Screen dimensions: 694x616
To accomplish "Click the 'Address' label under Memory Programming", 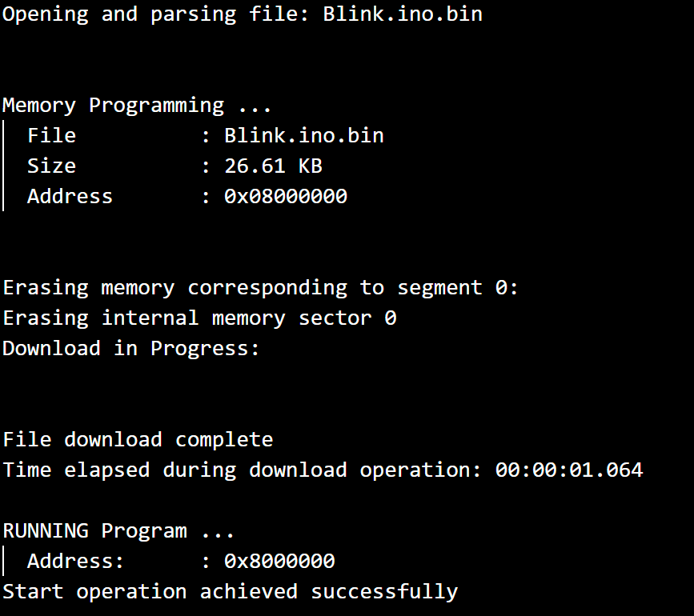I will tap(70, 197).
